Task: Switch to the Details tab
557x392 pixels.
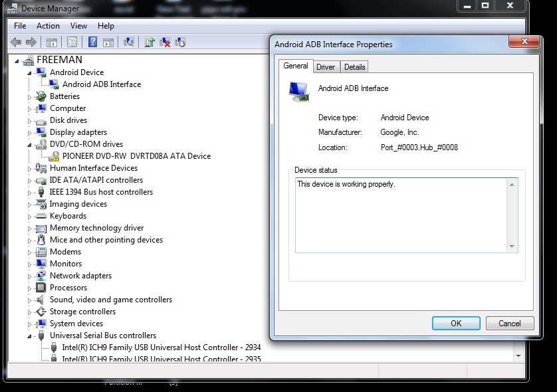Action: (x=354, y=67)
